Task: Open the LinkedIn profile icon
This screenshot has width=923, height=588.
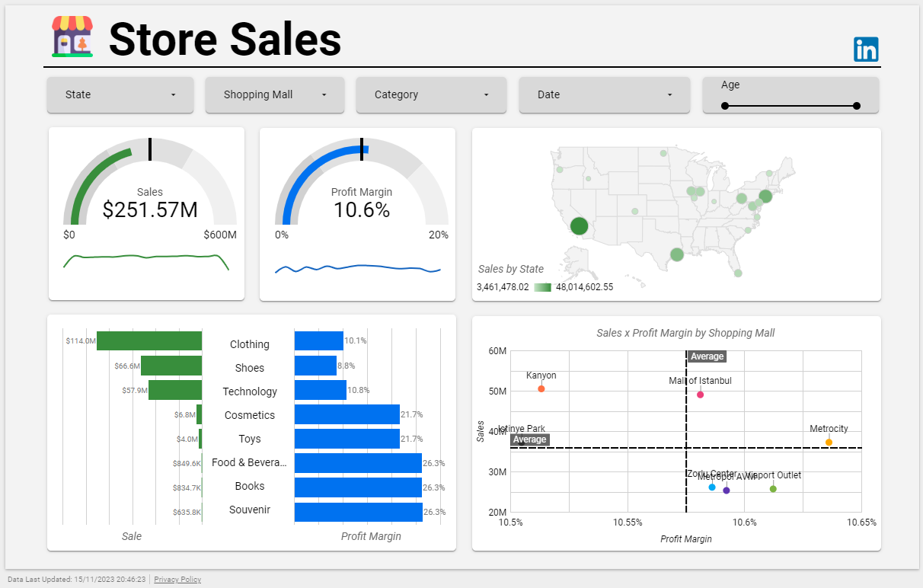Action: [866, 49]
